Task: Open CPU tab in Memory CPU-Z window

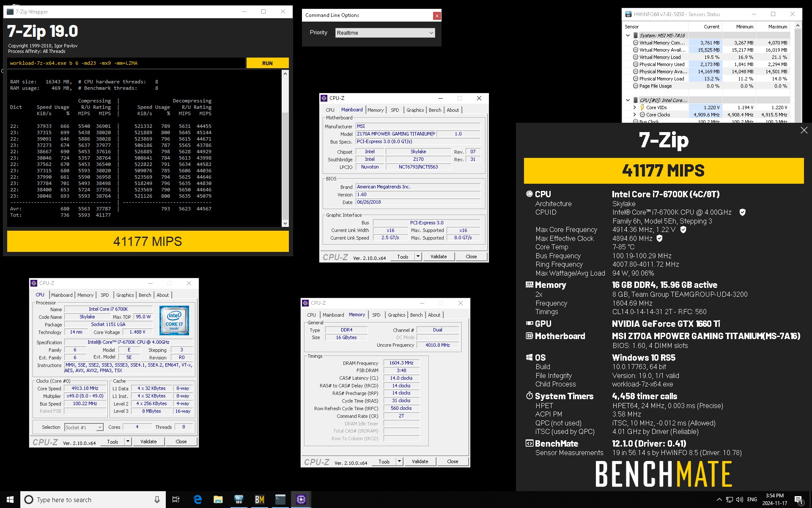Action: coord(311,315)
